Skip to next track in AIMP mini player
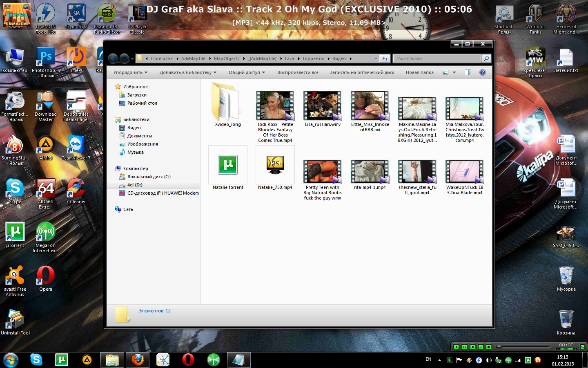 point(481,347)
